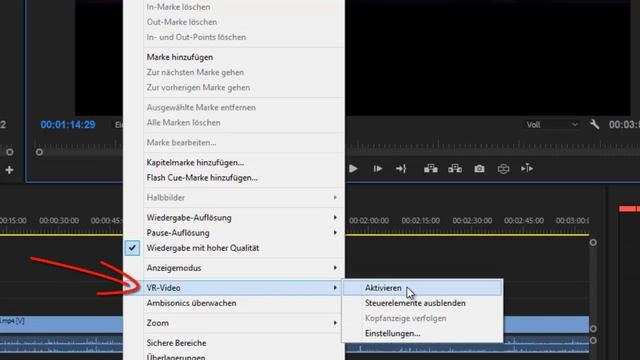The width and height of the screenshot is (640, 360).
Task: Open the wrench settings menu
Action: pos(595,124)
